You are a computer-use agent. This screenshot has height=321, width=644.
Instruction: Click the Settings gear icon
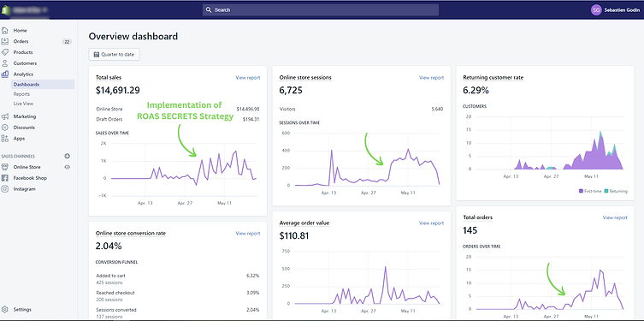click(x=5, y=310)
